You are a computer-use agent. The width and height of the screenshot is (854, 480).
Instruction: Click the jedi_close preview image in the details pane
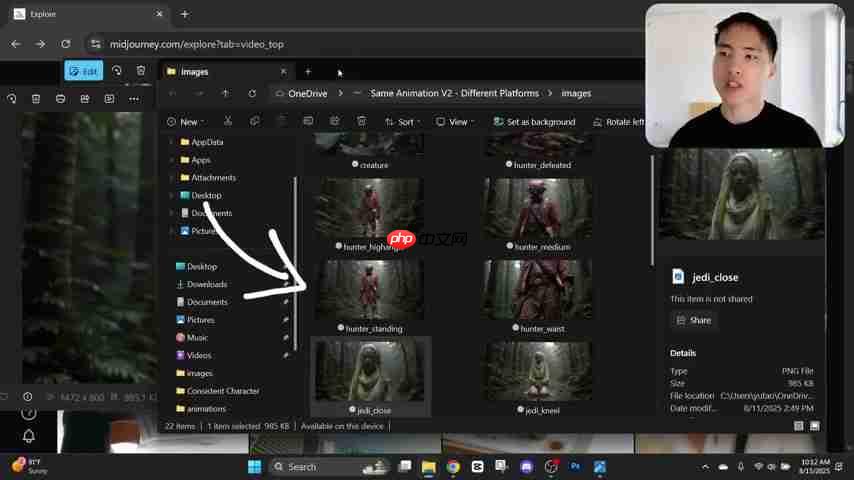click(741, 194)
